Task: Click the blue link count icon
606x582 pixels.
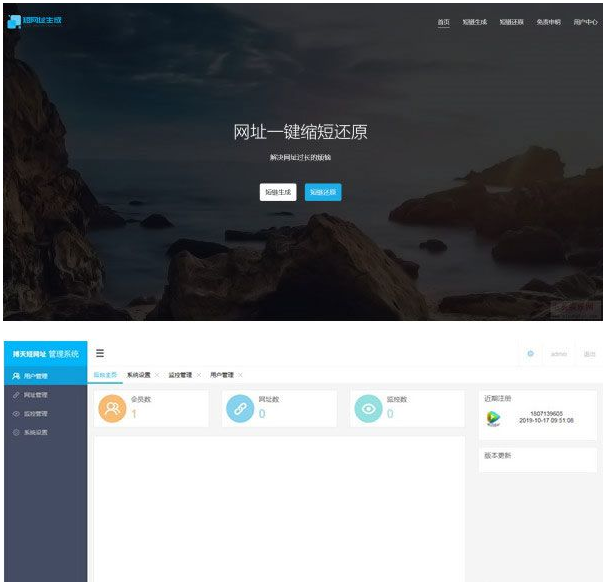Action: coord(240,408)
